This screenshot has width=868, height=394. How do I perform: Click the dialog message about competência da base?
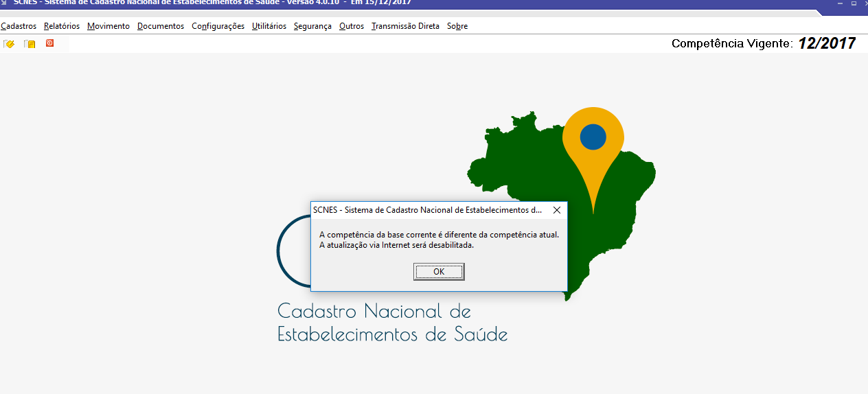pyautogui.click(x=439, y=240)
